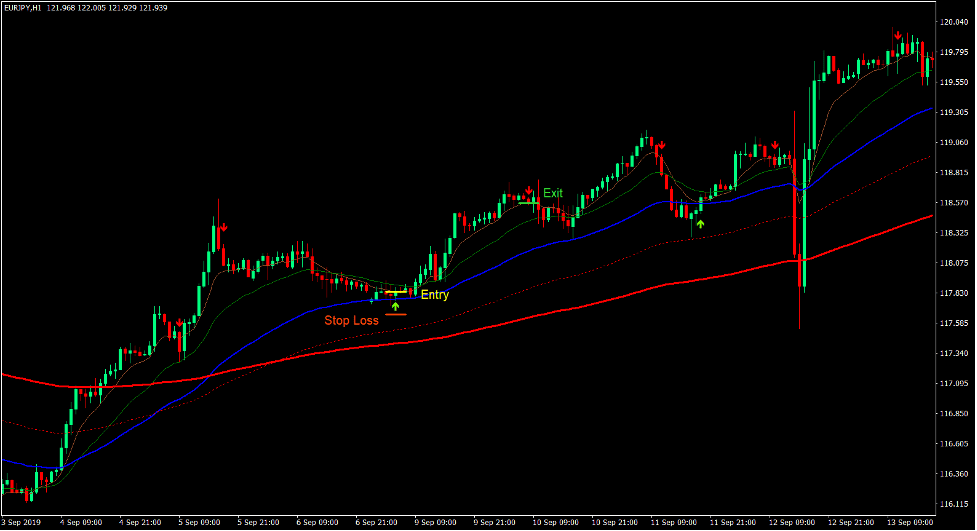Click the red arrow left of Stop Loss level
This screenshot has height=531, width=977.
coord(180,323)
